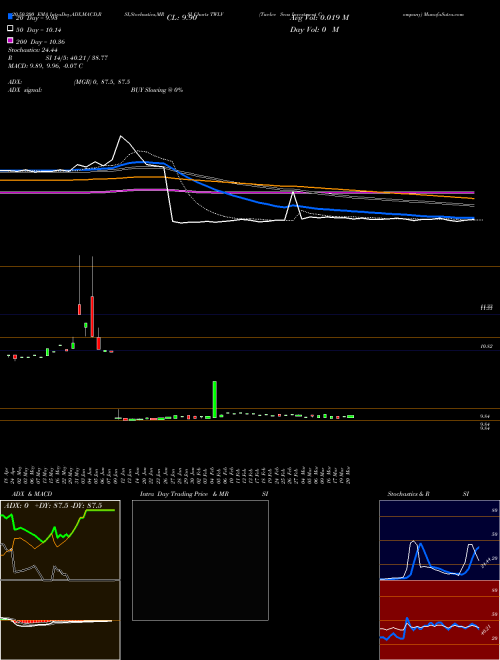The width and height of the screenshot is (500, 660).
Task: Click the 'Day Vol: 0 M' text
Action: tap(314, 30)
